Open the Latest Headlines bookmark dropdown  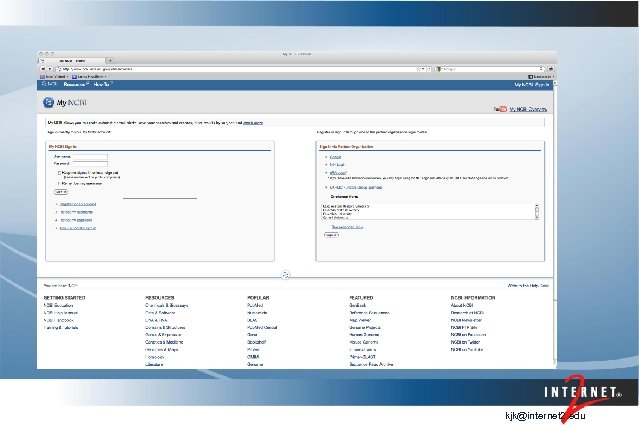(x=89, y=77)
